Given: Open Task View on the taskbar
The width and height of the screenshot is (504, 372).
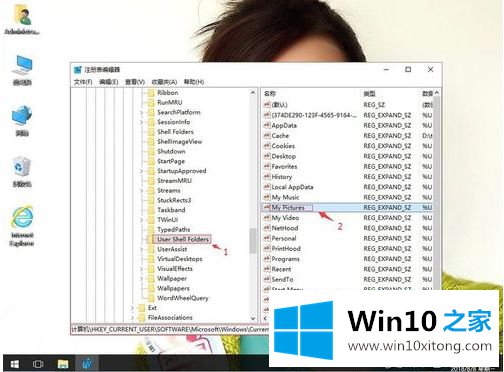Looking at the screenshot, I should coord(38,364).
